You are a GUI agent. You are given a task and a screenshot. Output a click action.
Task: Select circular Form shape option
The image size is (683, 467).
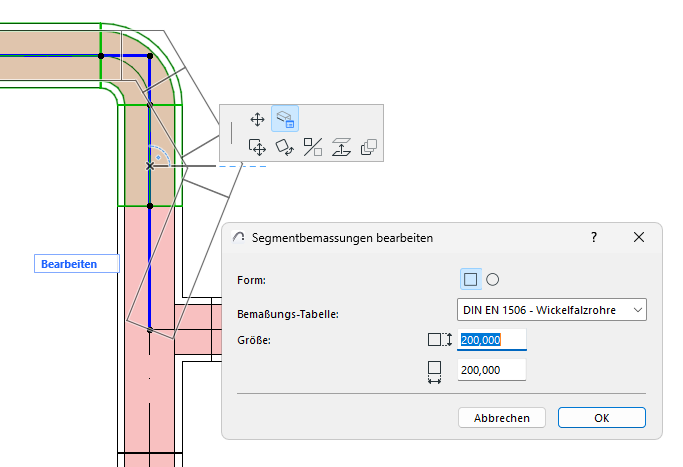(x=492, y=279)
